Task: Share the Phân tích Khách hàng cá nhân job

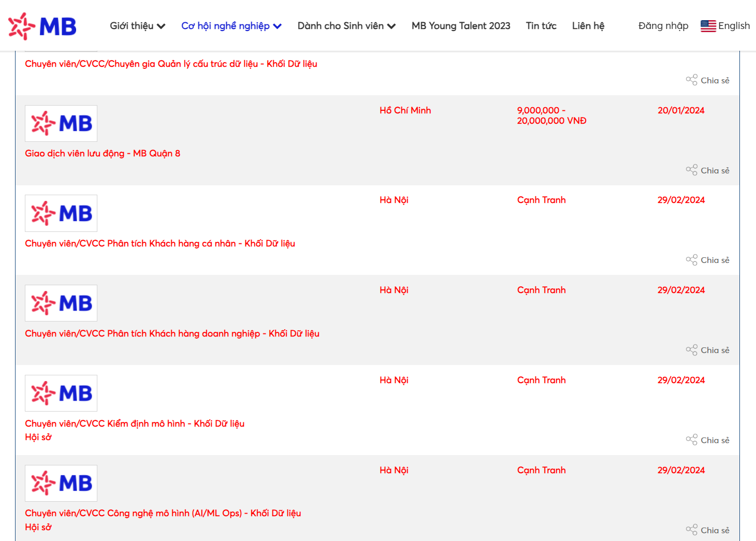Action: (x=707, y=260)
